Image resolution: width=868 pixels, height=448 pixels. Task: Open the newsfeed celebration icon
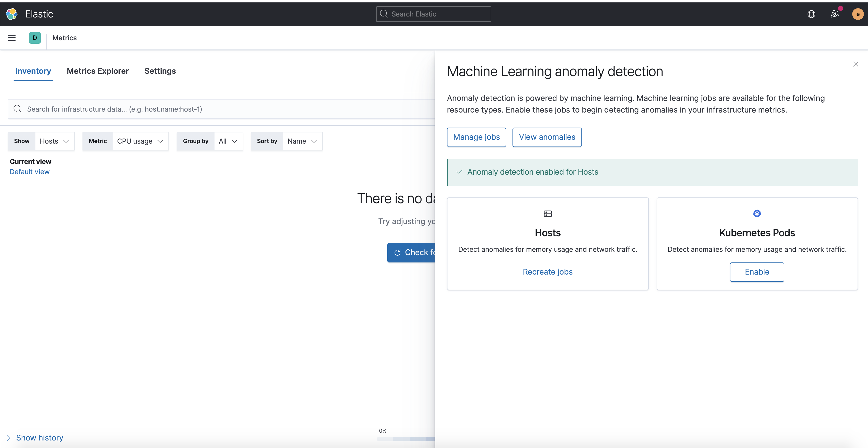click(x=835, y=14)
